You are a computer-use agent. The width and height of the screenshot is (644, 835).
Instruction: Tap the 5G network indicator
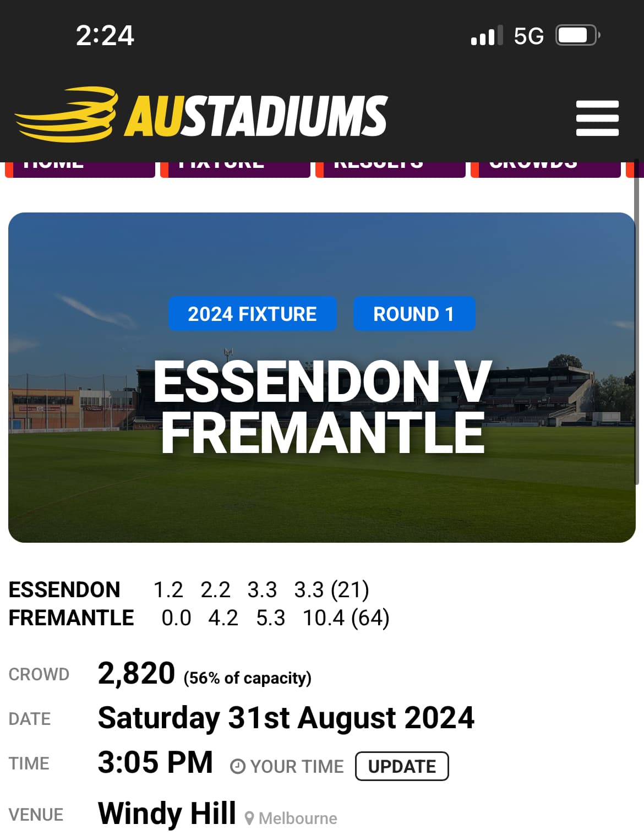click(x=528, y=36)
